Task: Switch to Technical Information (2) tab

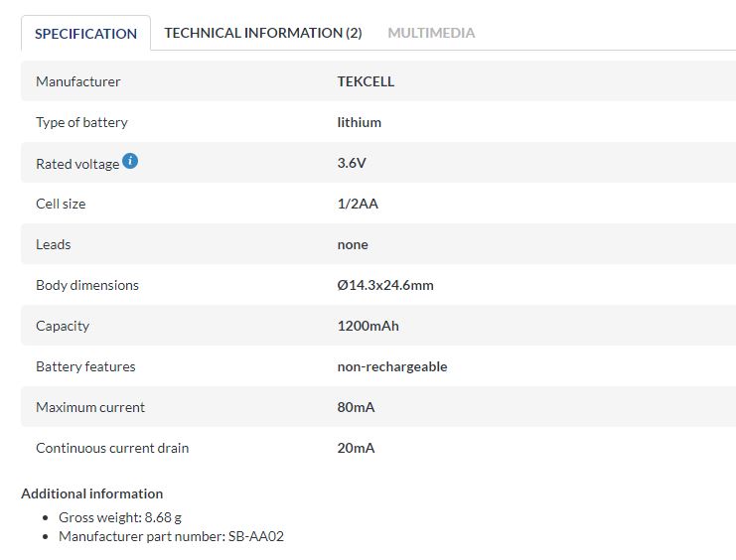Action: (263, 33)
